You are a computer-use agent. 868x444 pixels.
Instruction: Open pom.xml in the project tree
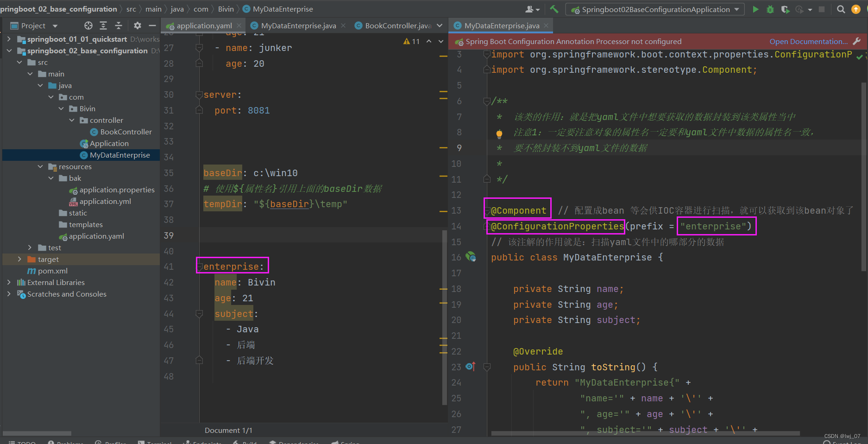(x=52, y=271)
